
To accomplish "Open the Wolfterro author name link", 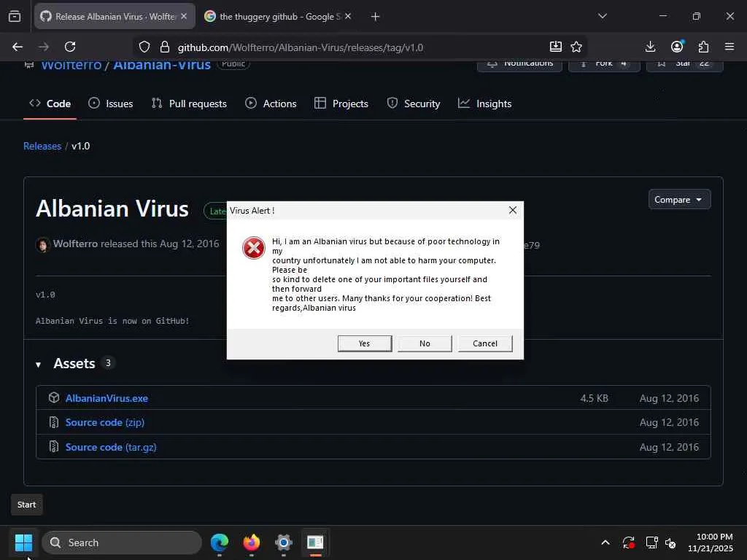I will coord(75,244).
